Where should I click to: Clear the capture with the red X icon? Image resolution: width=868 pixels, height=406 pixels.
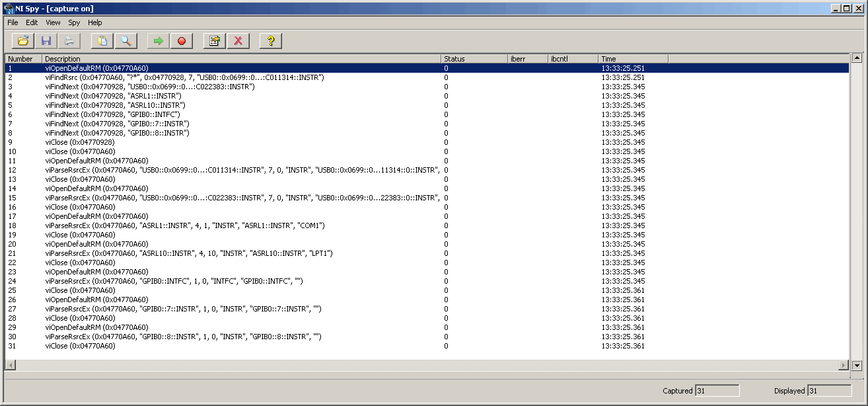tap(238, 41)
